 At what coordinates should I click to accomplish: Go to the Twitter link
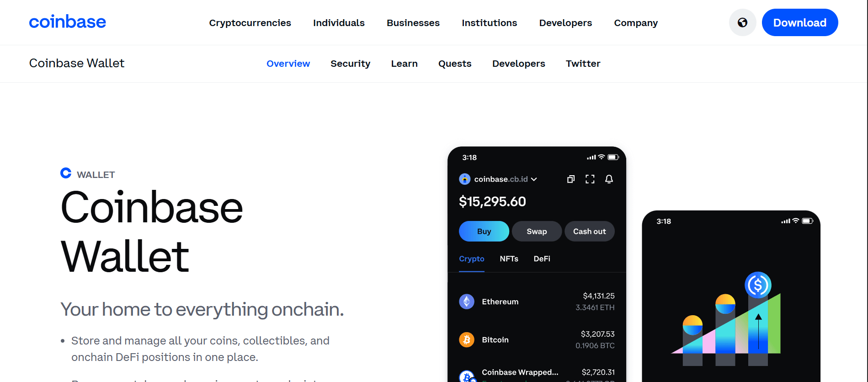[583, 64]
